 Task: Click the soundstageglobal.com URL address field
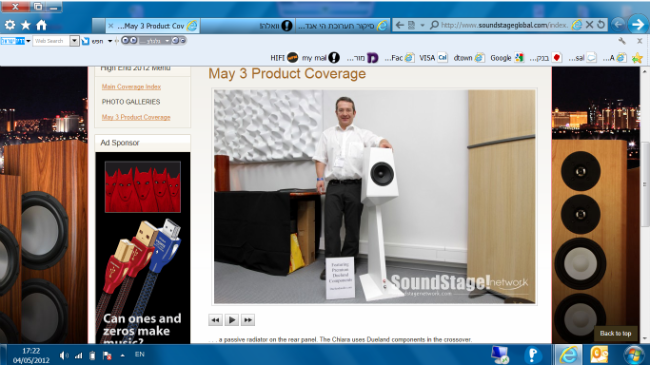[504, 25]
